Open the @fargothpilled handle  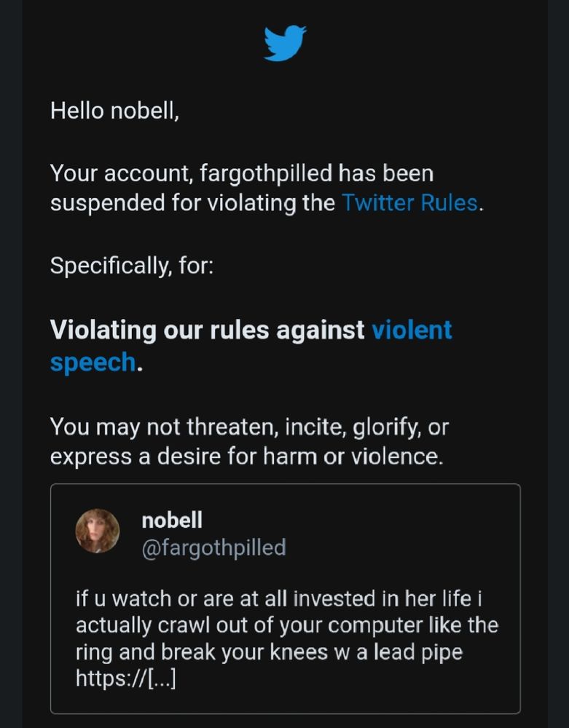[213, 547]
